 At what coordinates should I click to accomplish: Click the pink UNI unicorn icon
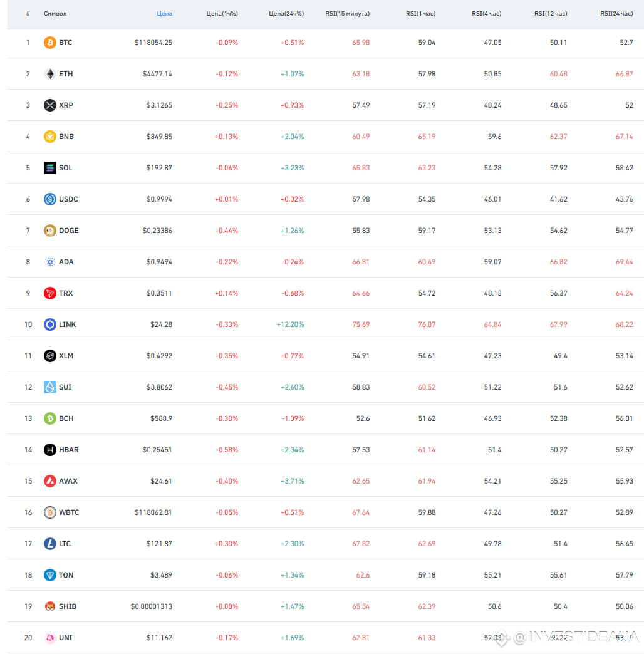coord(49,638)
